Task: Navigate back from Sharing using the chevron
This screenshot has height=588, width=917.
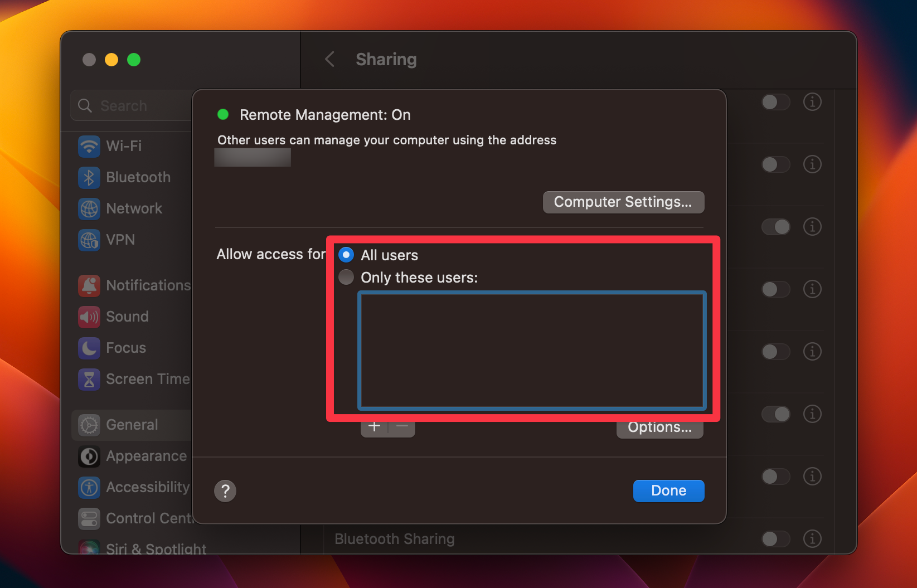Action: coord(329,59)
